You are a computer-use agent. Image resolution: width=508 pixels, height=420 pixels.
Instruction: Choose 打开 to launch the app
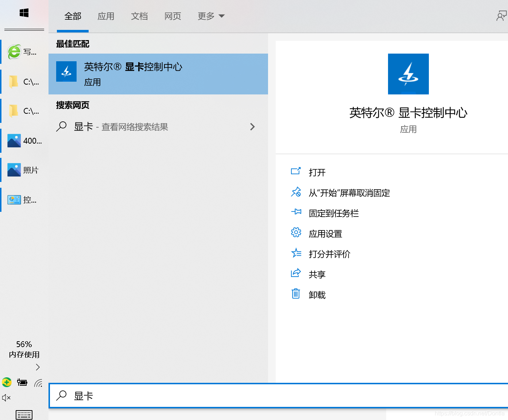point(317,172)
